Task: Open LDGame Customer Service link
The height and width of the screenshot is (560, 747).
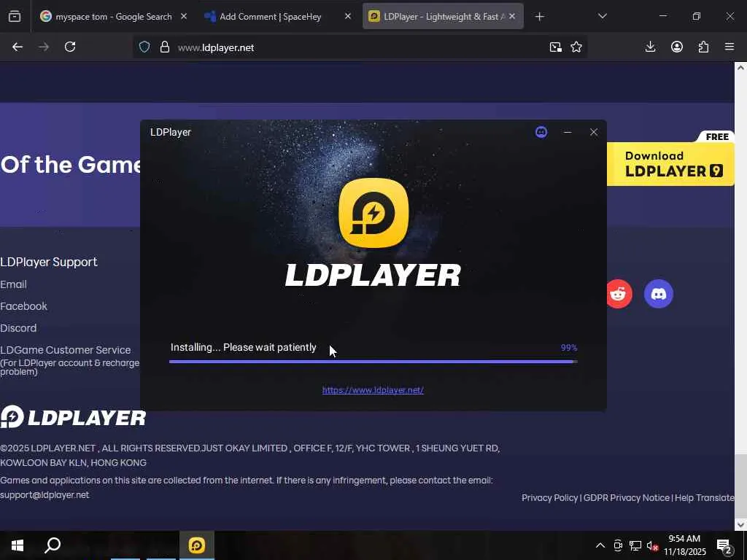Action: 65,350
